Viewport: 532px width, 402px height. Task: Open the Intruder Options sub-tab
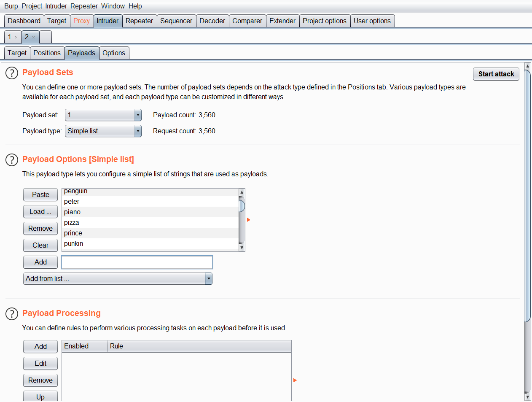point(114,53)
